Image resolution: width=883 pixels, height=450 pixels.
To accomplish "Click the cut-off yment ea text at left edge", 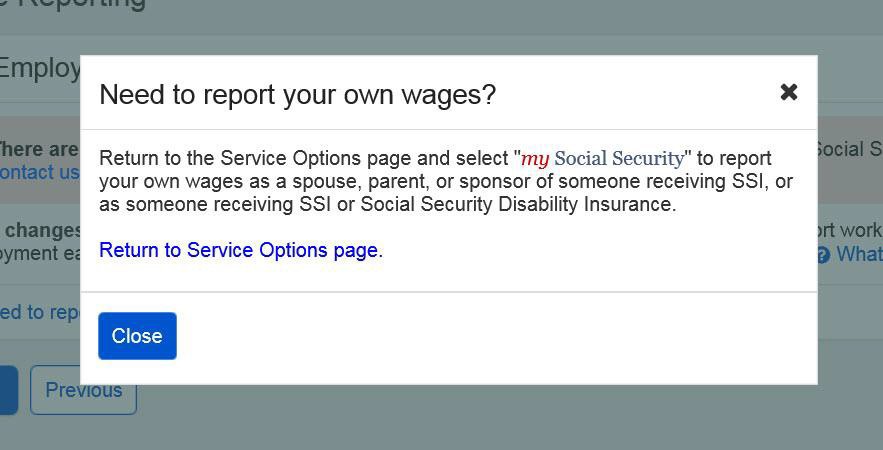I will pyautogui.click(x=40, y=253).
